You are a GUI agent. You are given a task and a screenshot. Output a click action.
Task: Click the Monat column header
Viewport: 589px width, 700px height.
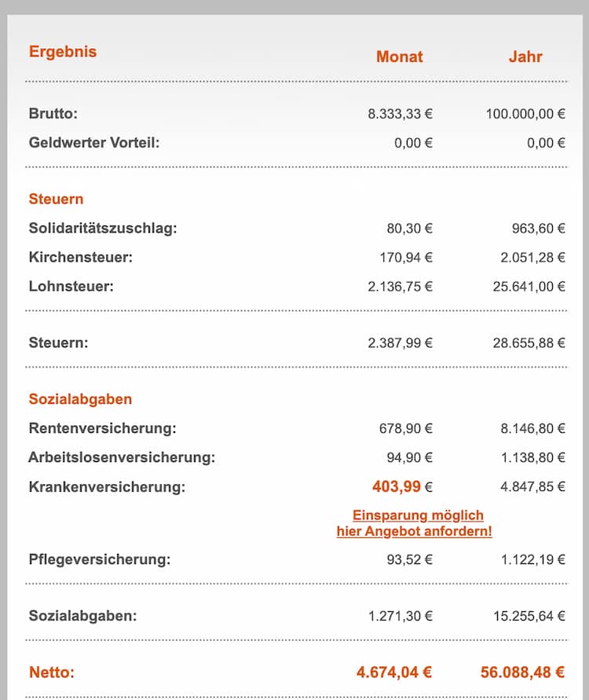[399, 57]
